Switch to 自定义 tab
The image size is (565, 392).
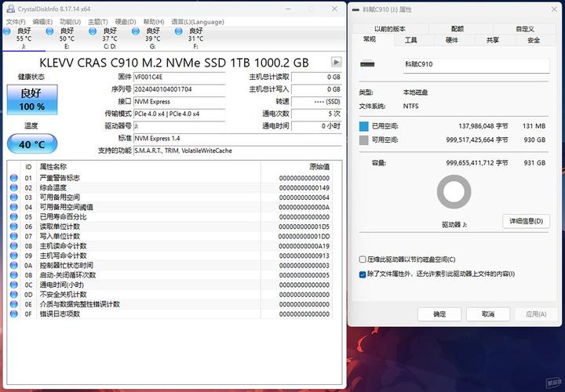[x=525, y=29]
